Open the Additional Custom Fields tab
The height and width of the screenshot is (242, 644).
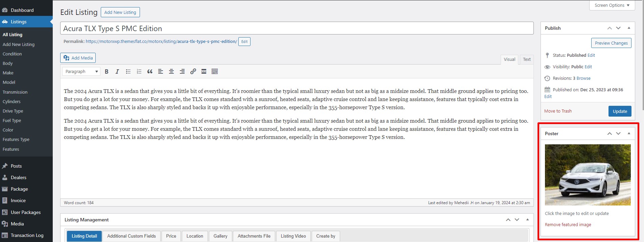[x=132, y=236]
